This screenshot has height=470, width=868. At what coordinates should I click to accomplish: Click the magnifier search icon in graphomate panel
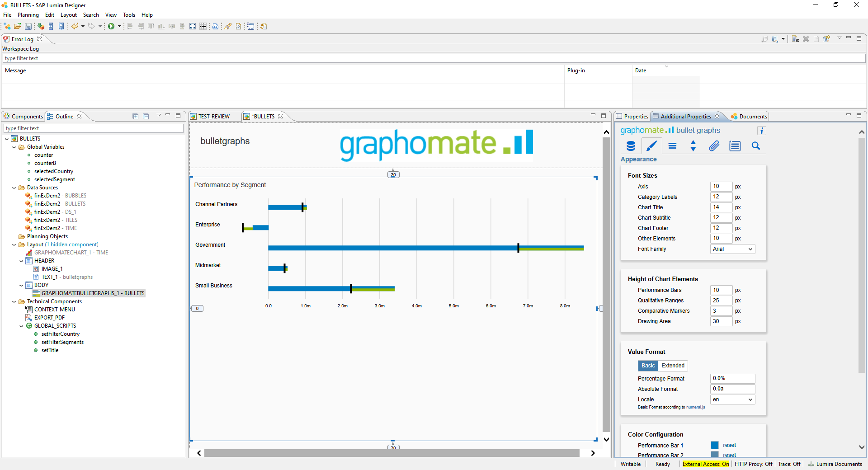755,146
